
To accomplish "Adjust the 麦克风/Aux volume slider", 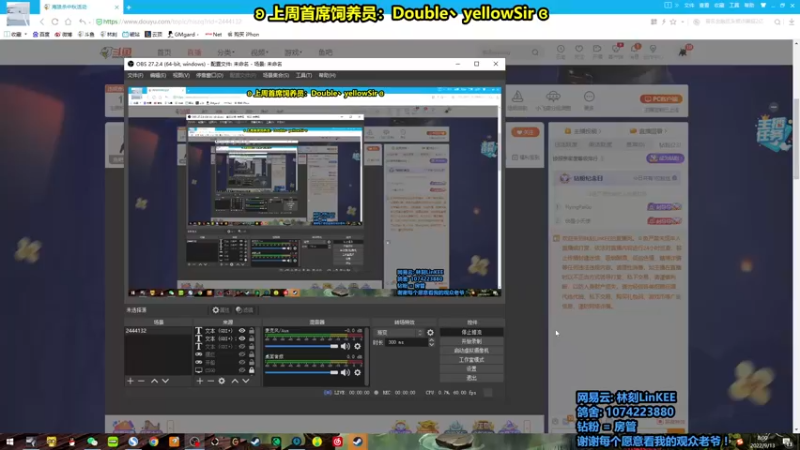I will tap(302, 346).
